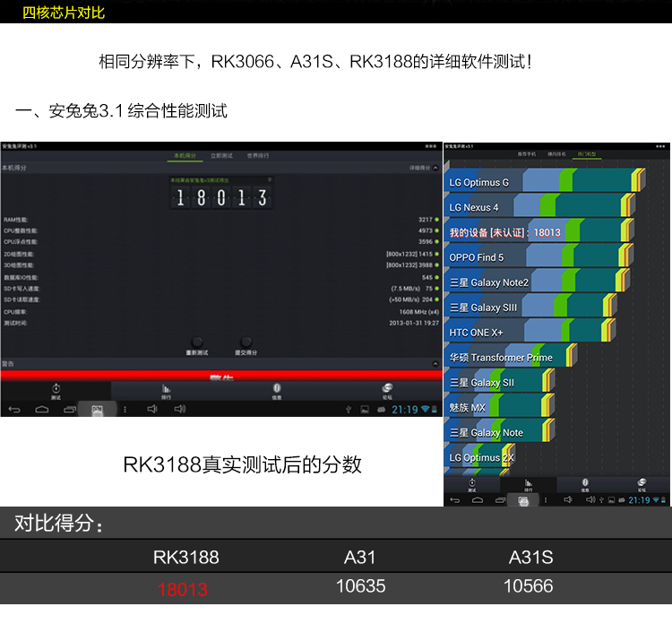The height and width of the screenshot is (624, 672).
Task: Select the 三星 Galaxy SII ranking bar
Action: click(x=500, y=381)
